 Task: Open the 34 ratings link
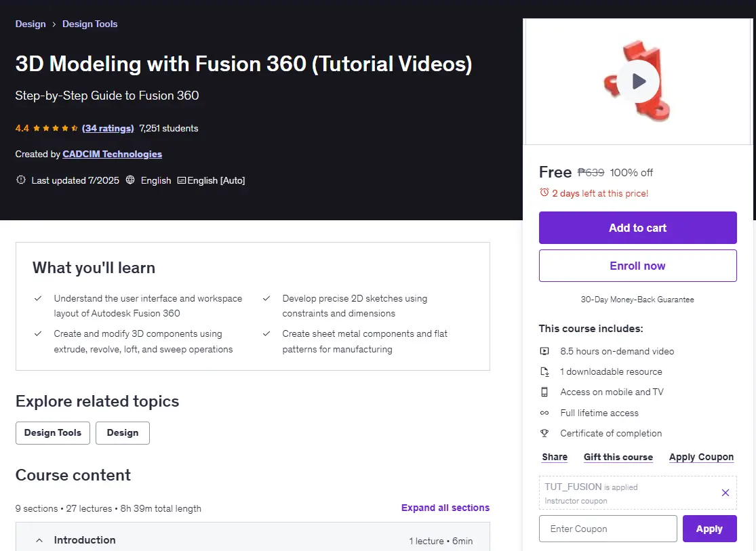click(x=108, y=128)
